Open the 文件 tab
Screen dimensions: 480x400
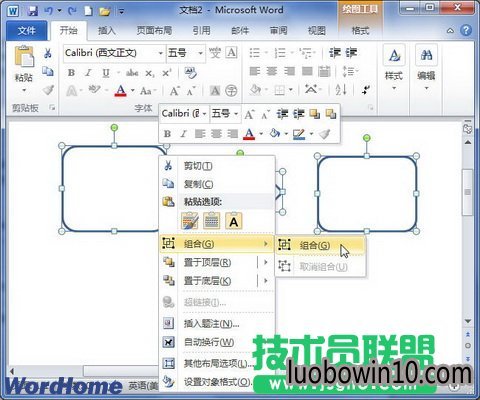[x=27, y=31]
